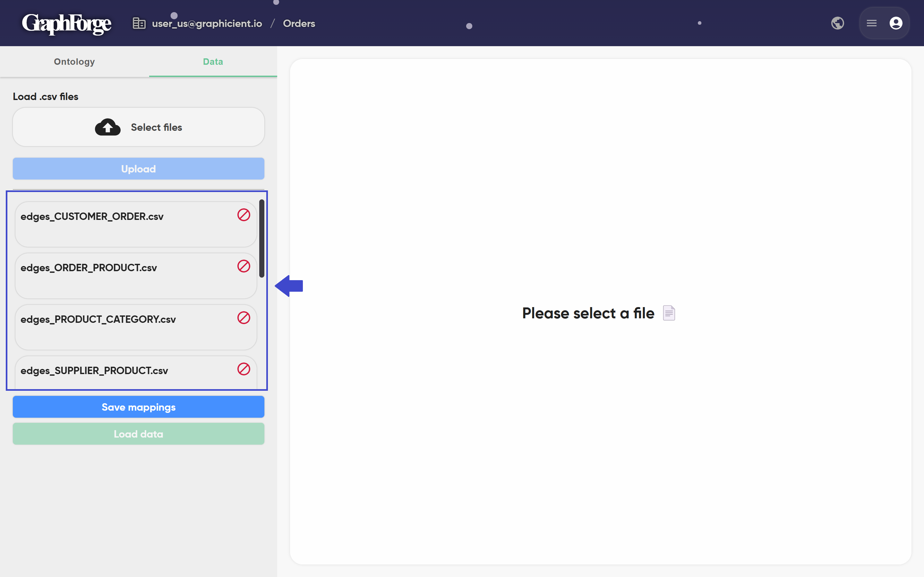Click the blue left-pointing arrow
The height and width of the screenshot is (577, 924).
click(289, 286)
